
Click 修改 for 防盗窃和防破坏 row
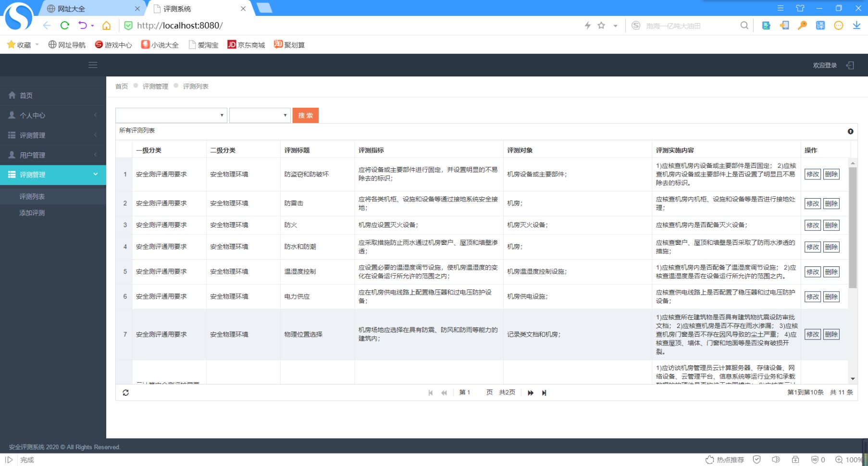tap(813, 174)
